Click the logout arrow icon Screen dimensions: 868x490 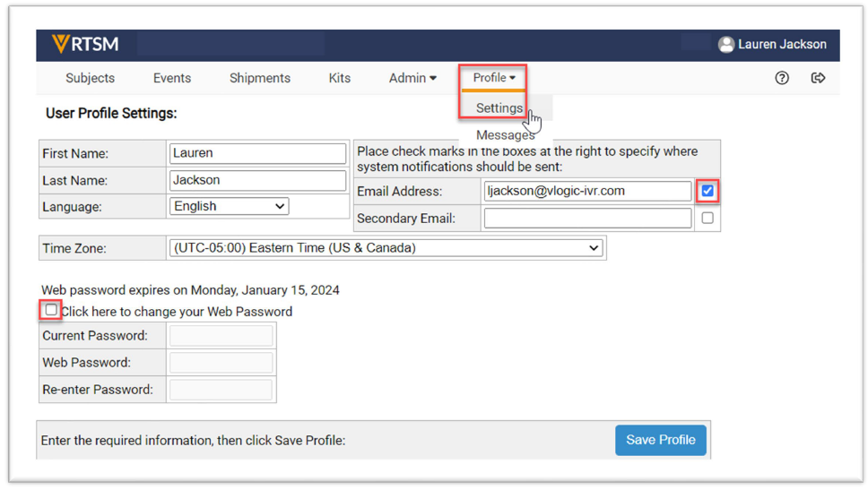point(818,78)
